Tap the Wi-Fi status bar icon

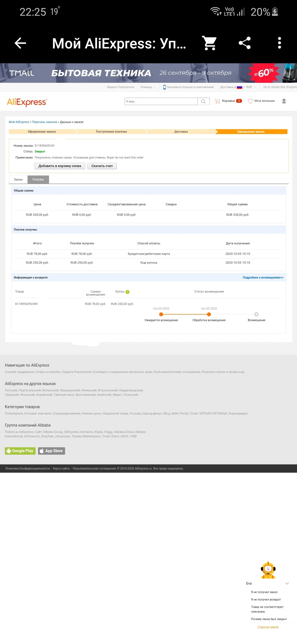(x=216, y=11)
